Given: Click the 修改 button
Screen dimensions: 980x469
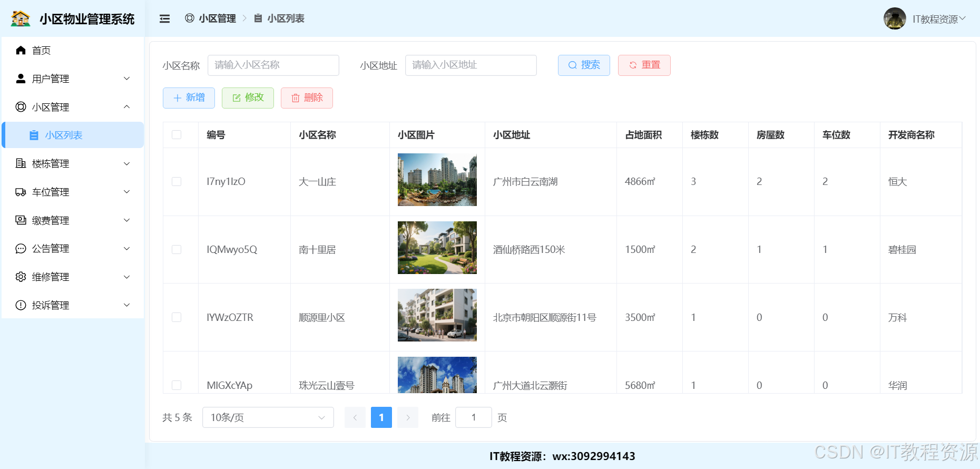Looking at the screenshot, I should (x=248, y=98).
